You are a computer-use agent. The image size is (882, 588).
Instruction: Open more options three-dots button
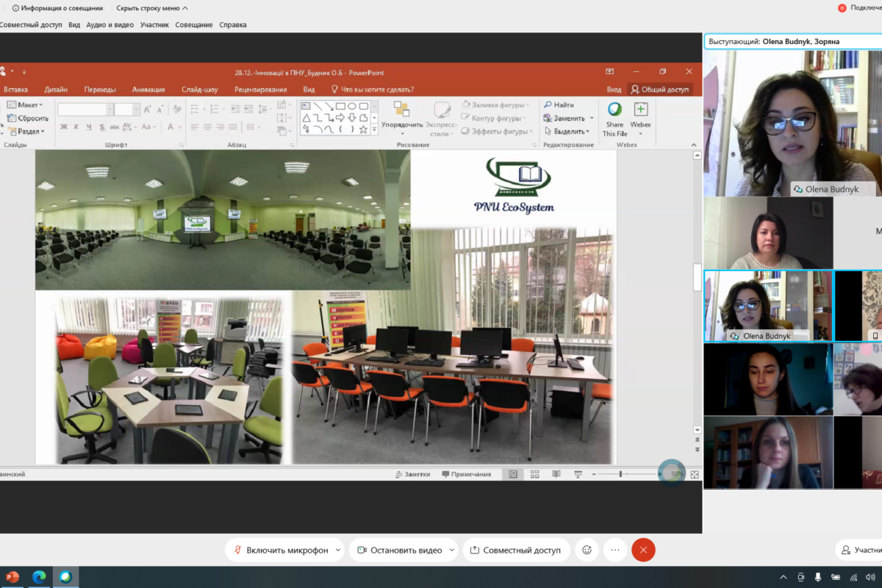click(614, 550)
